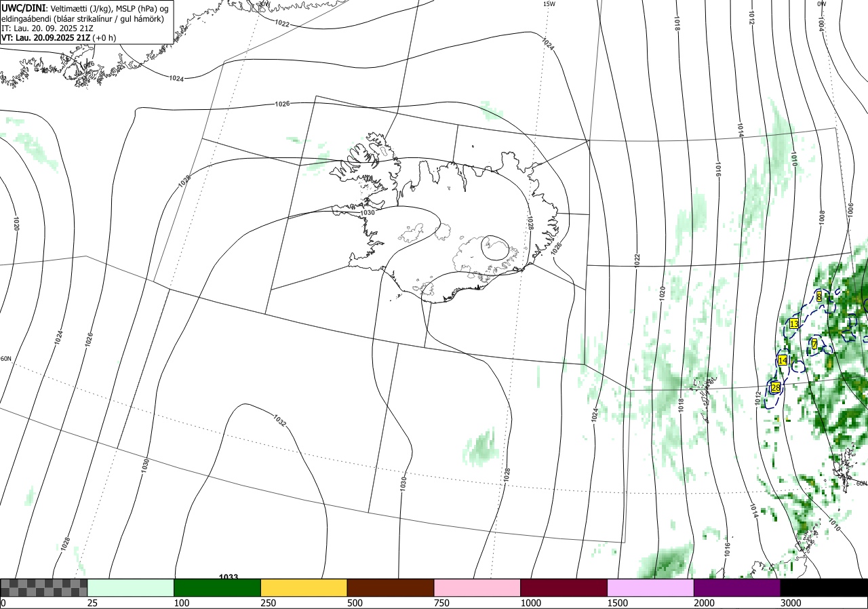Viewport: 868px width, 609px height.
Task: Click the legend tick label "3000"
Action: pyautogui.click(x=791, y=603)
